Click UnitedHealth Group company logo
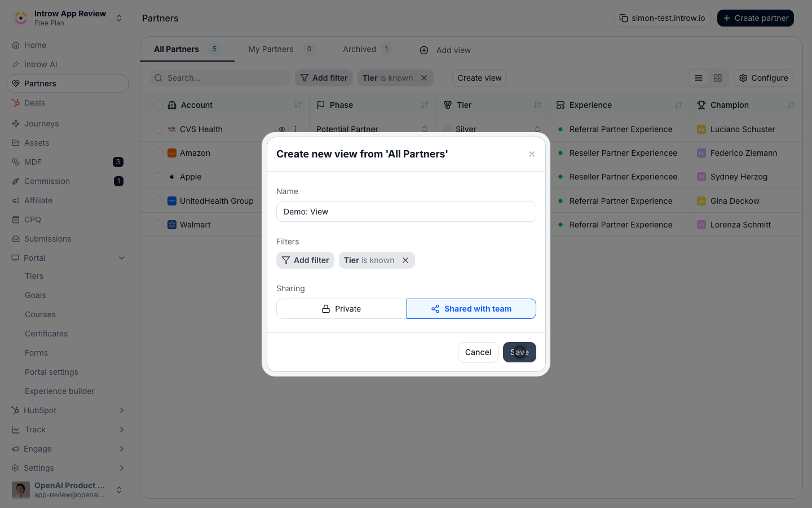The height and width of the screenshot is (508, 812). (x=172, y=201)
